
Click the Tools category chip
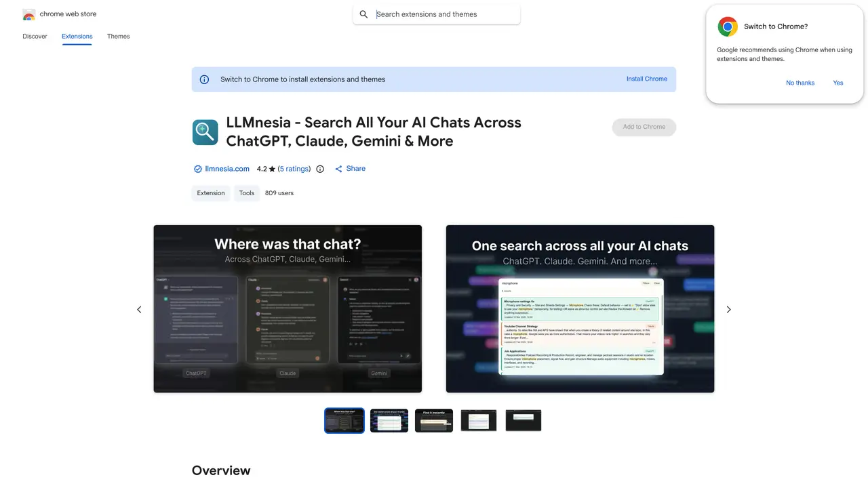click(247, 193)
